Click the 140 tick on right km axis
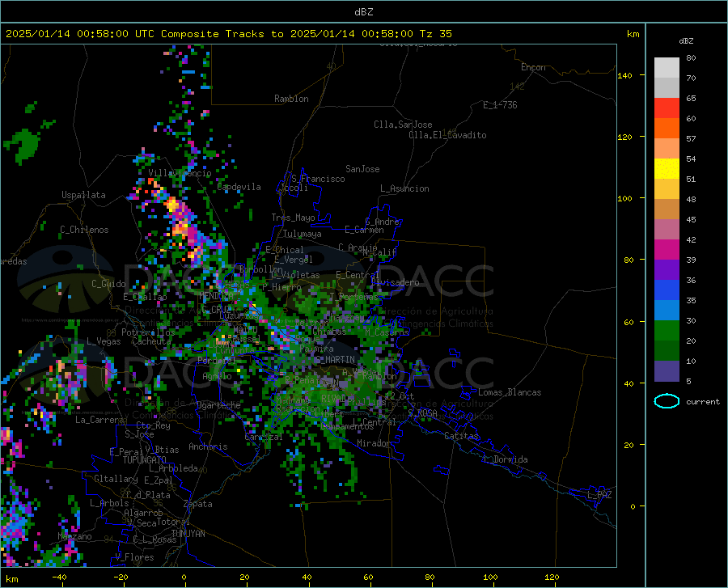The image size is (728, 588). pos(624,75)
